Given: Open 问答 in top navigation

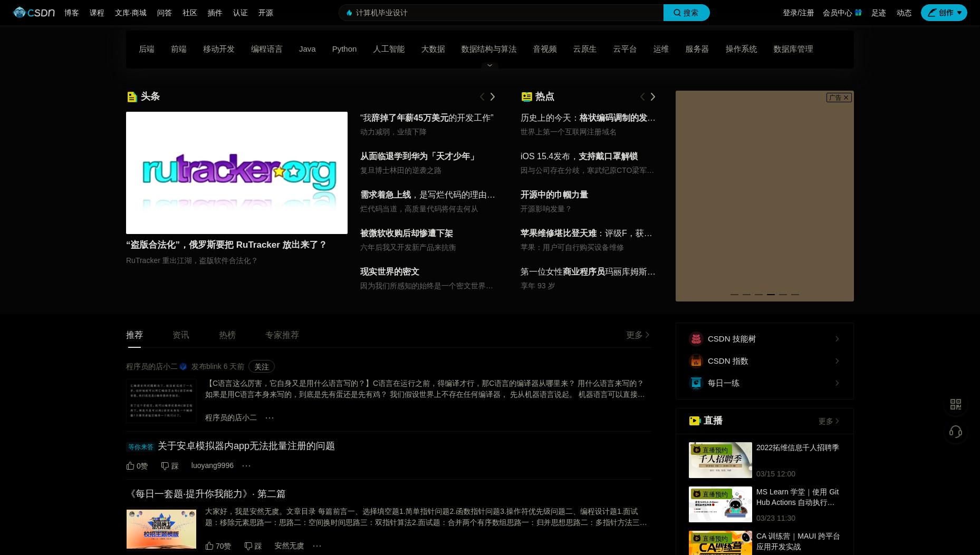Looking at the screenshot, I should pos(165,13).
